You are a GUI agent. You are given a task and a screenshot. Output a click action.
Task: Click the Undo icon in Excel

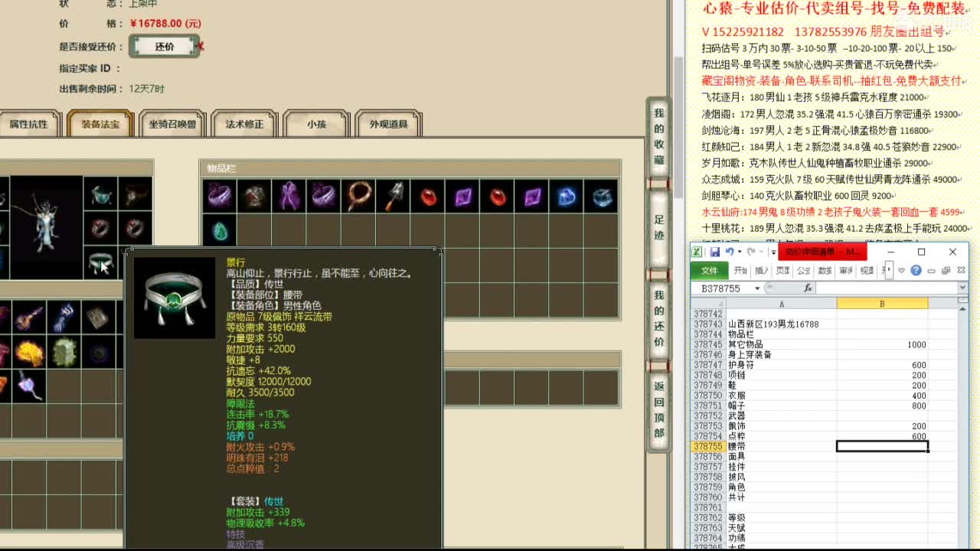click(x=728, y=252)
